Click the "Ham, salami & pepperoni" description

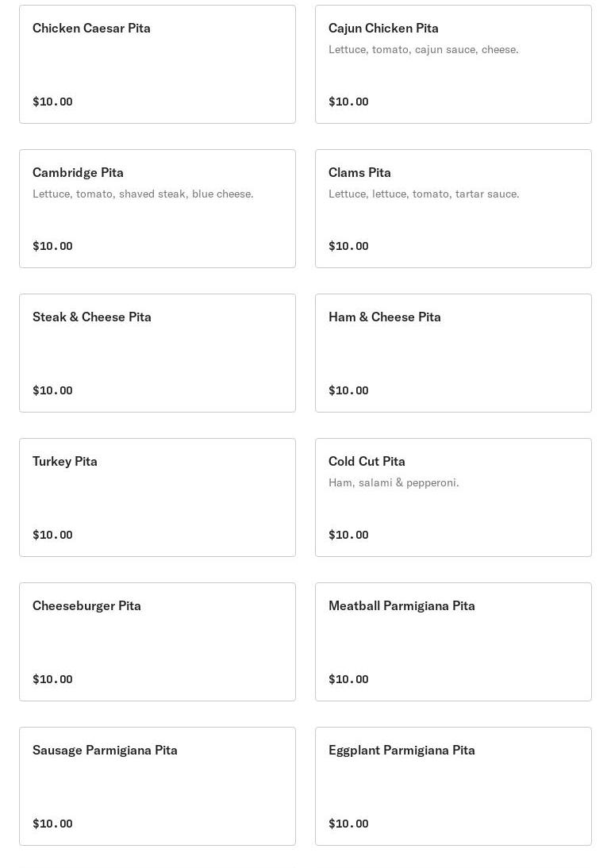[394, 482]
